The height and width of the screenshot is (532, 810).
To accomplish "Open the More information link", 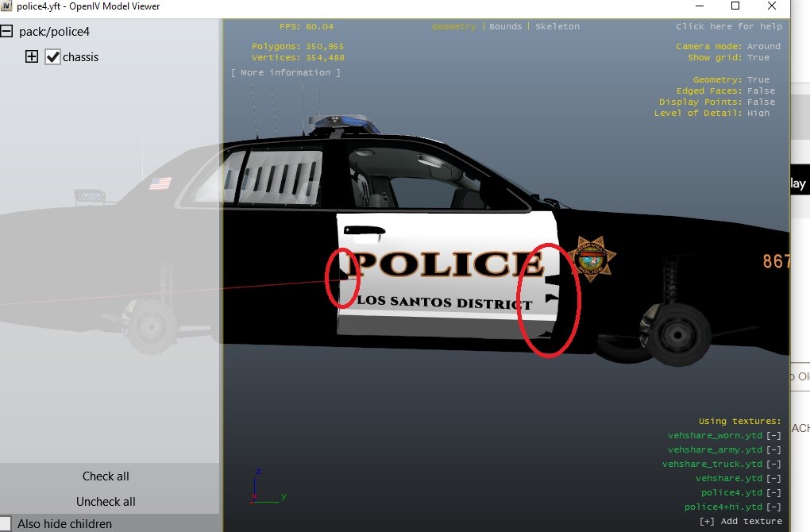I will (286, 72).
